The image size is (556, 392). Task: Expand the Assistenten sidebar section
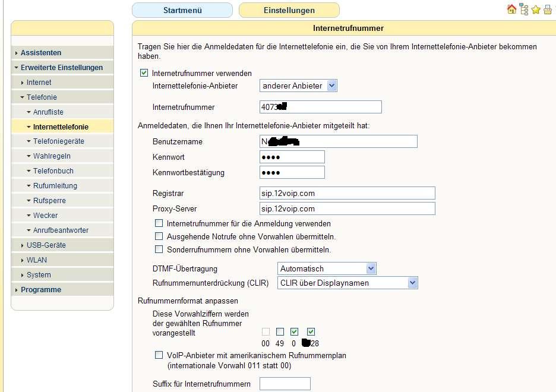click(x=40, y=53)
